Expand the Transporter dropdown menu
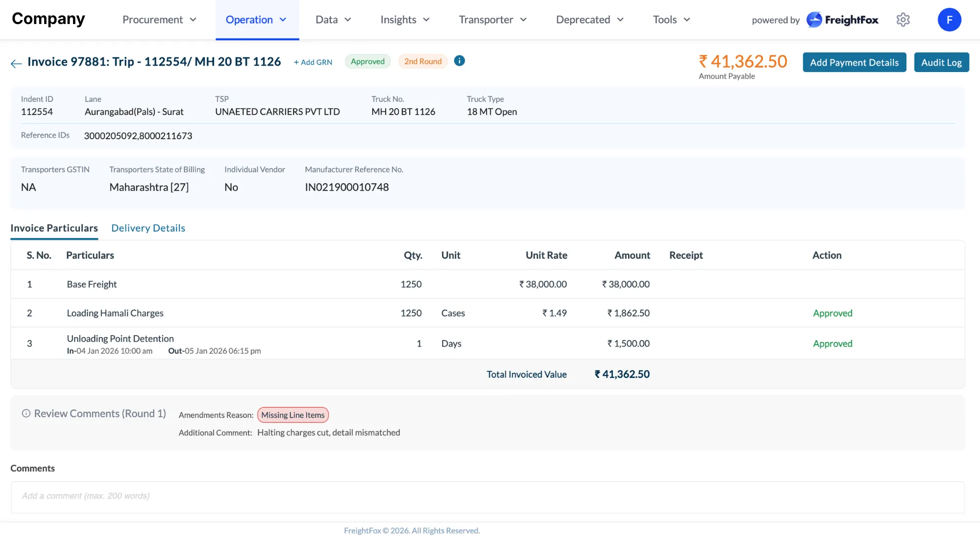The width and height of the screenshot is (980, 539). pos(492,20)
